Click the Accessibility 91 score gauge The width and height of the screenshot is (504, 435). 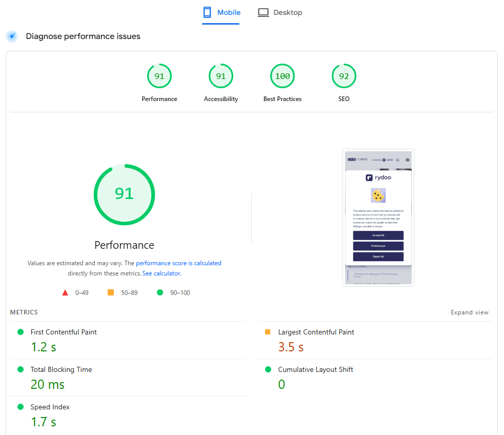[x=221, y=76]
